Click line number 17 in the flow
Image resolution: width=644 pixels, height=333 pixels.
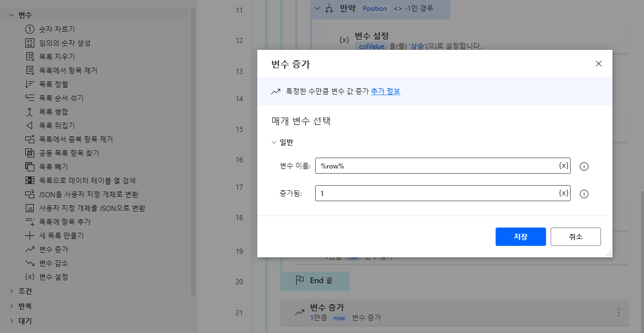pos(239,187)
